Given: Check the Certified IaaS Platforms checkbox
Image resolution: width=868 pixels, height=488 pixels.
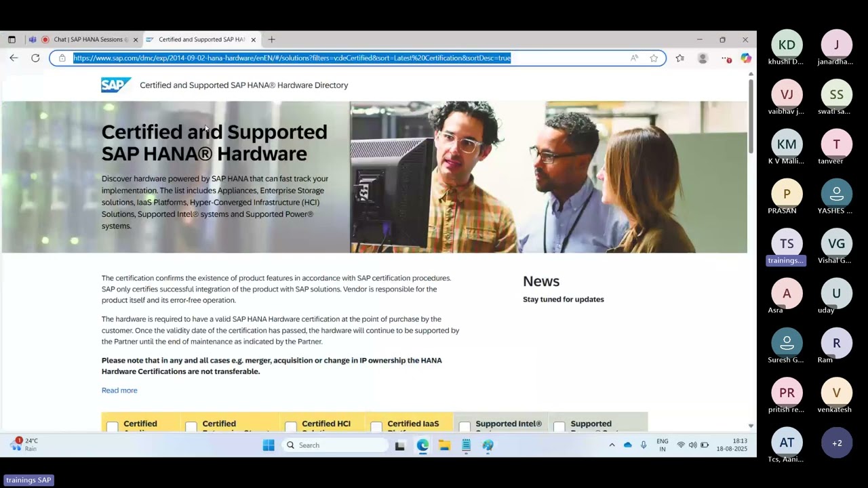Looking at the screenshot, I should pyautogui.click(x=376, y=426).
